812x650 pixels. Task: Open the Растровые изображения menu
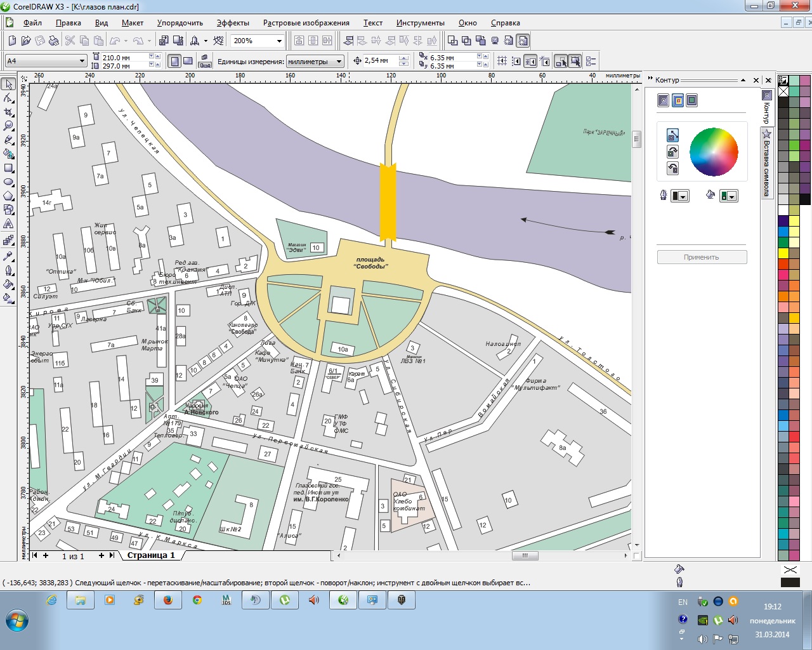[306, 23]
